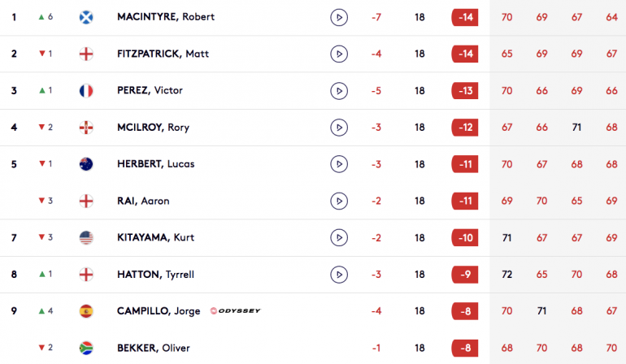Click CAMPILLO, Jorge name

click(x=159, y=311)
